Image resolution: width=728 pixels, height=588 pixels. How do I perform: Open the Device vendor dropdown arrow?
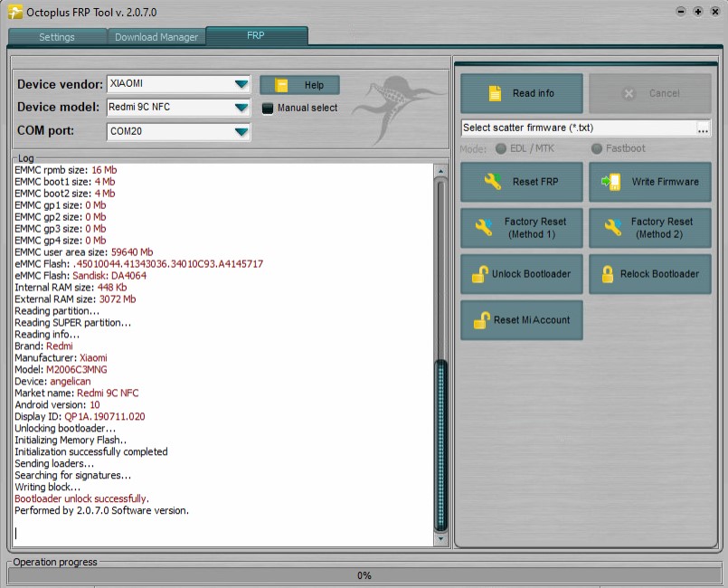(241, 84)
